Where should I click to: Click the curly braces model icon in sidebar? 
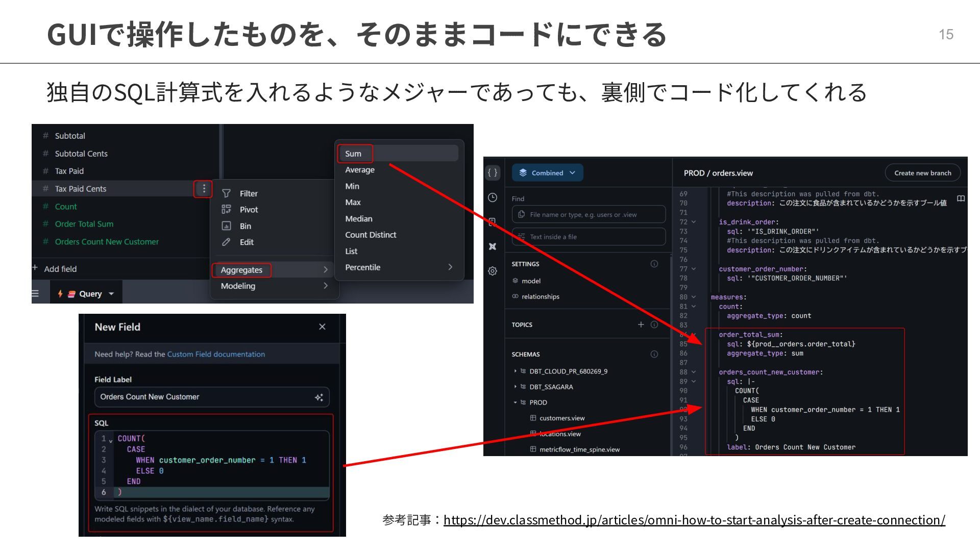click(493, 172)
